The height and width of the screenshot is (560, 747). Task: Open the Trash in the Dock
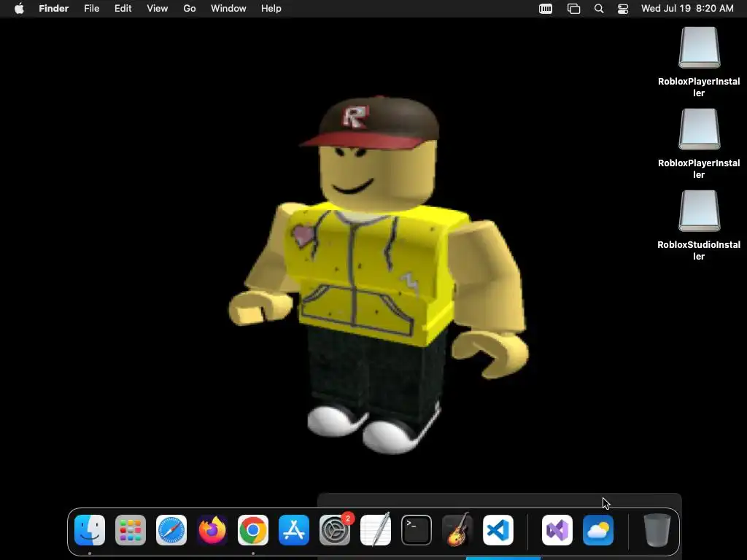(657, 530)
